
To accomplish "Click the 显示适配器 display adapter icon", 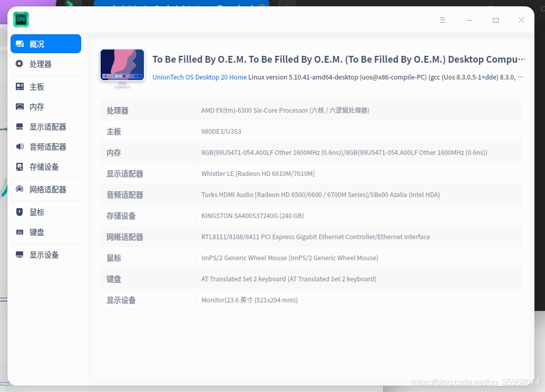I will pos(20,126).
